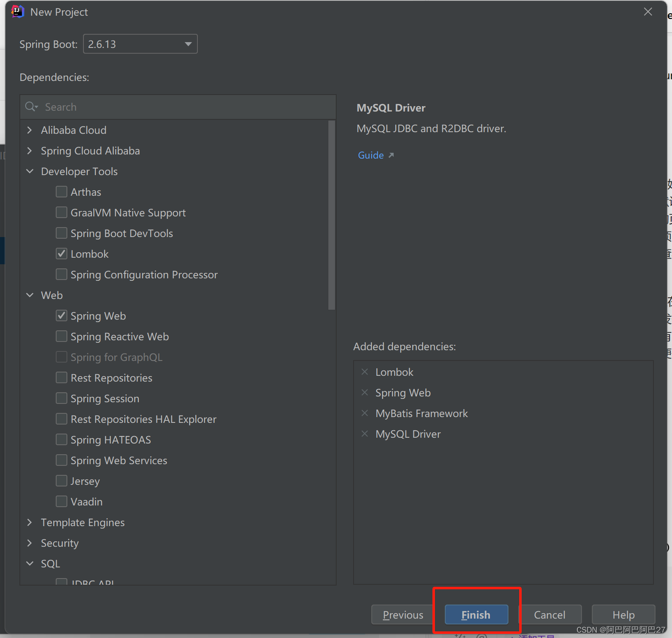Screen dimensions: 672x638
Task: Remove MyBatis Framework from added dependencies
Action: pyautogui.click(x=365, y=413)
